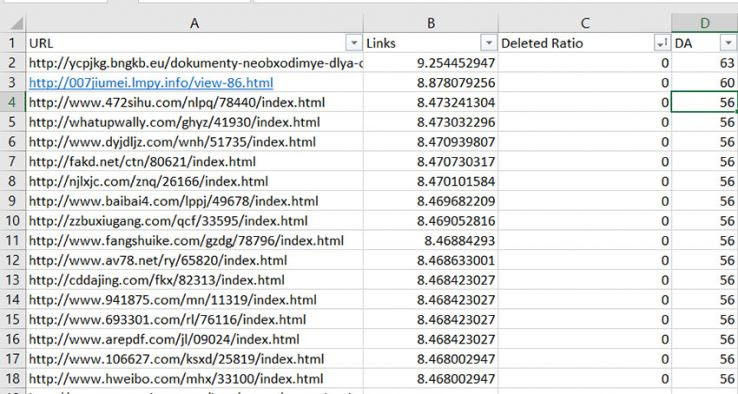Select the Links value 8.473032296

tap(431, 122)
